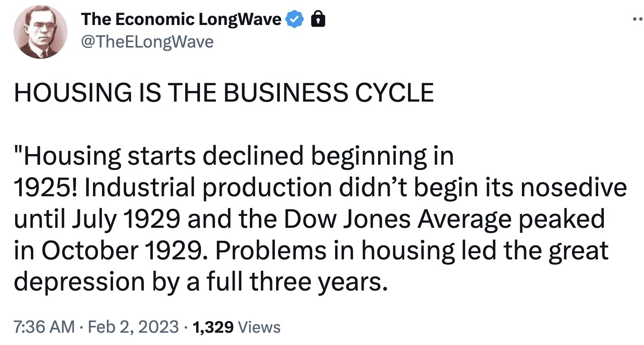The width and height of the screenshot is (644, 345).
Task: Click the 1,329 view count number
Action: pyautogui.click(x=213, y=327)
